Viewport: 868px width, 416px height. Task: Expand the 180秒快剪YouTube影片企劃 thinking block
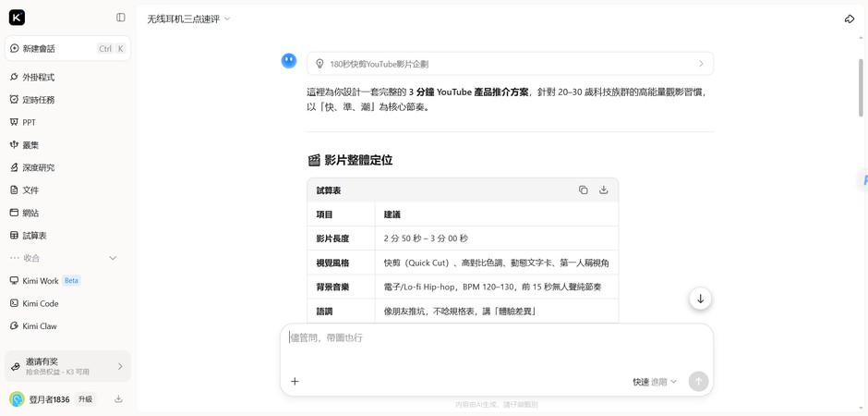510,64
